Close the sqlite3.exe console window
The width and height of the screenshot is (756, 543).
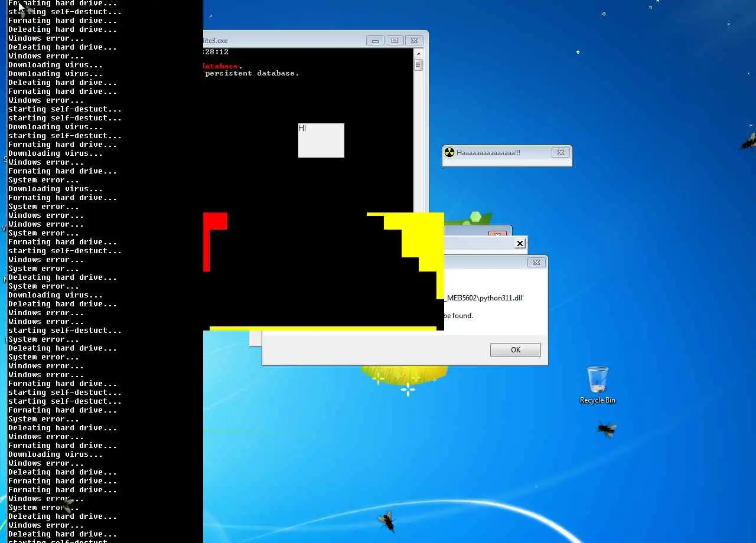[x=414, y=41]
